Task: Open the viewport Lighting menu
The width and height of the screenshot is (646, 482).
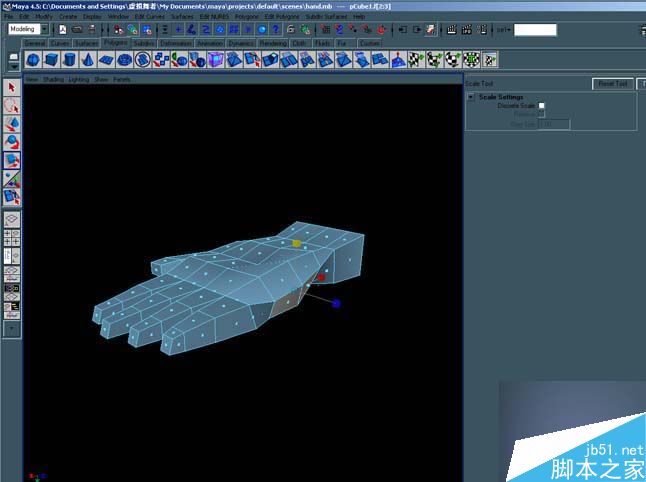Action: (78, 79)
